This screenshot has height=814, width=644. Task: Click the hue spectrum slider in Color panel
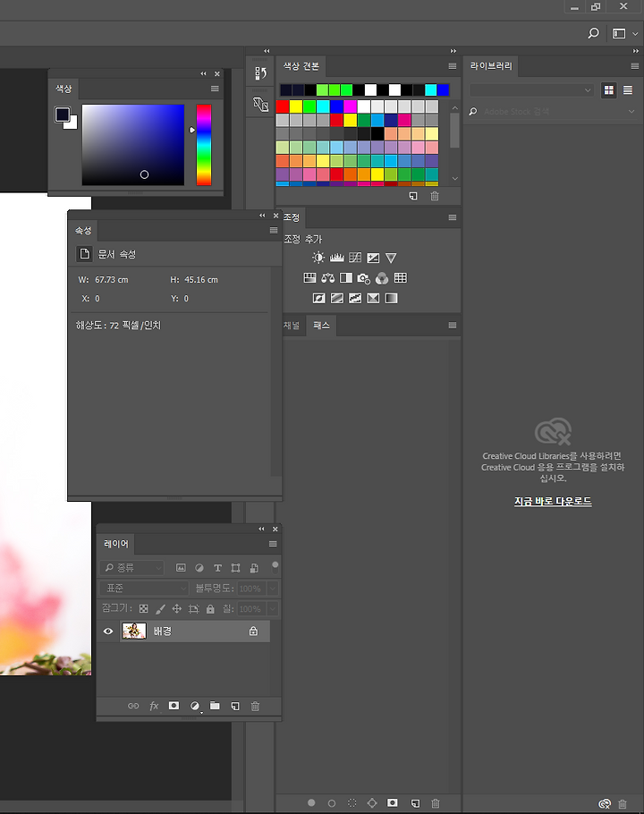203,145
